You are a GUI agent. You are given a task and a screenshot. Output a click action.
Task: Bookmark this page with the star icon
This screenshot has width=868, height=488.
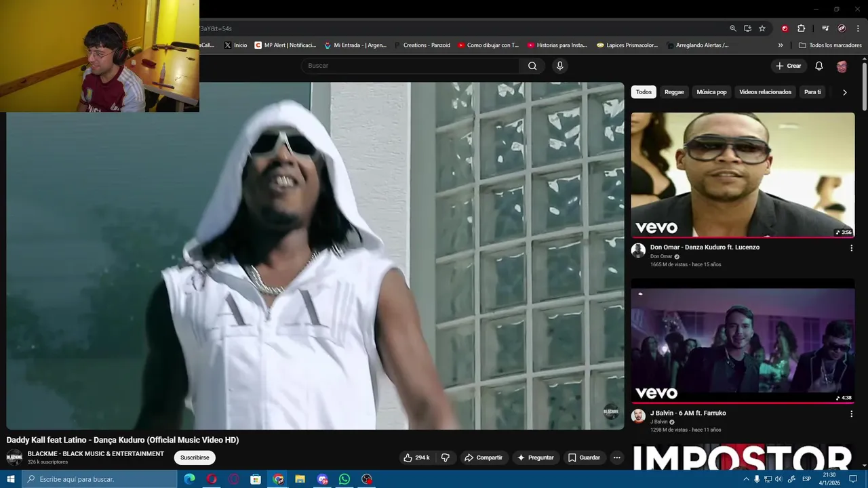pos(762,28)
